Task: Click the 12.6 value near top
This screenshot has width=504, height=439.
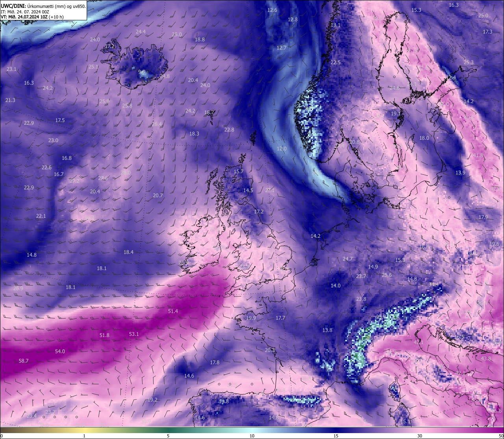Action: pos(272,10)
